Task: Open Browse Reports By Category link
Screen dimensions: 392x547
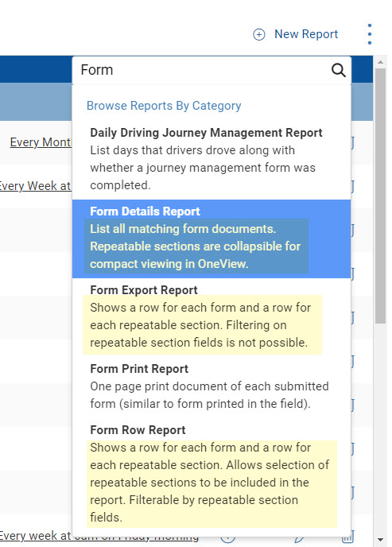Action: point(164,106)
